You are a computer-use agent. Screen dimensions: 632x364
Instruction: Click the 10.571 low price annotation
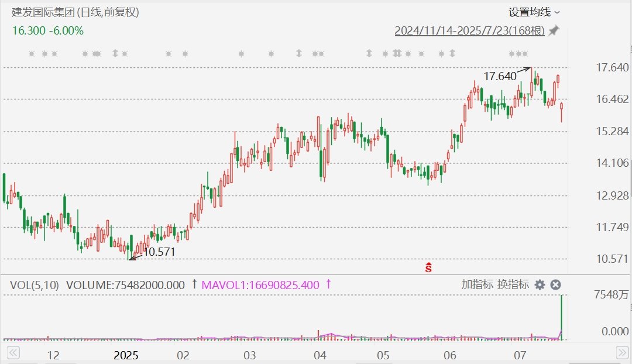(x=159, y=252)
